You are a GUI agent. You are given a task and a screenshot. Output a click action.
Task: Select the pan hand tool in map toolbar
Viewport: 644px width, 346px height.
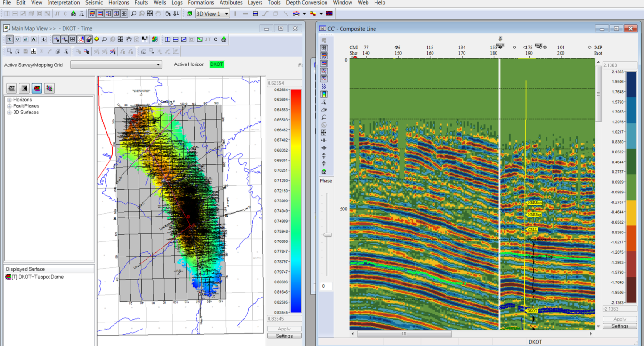pos(129,40)
